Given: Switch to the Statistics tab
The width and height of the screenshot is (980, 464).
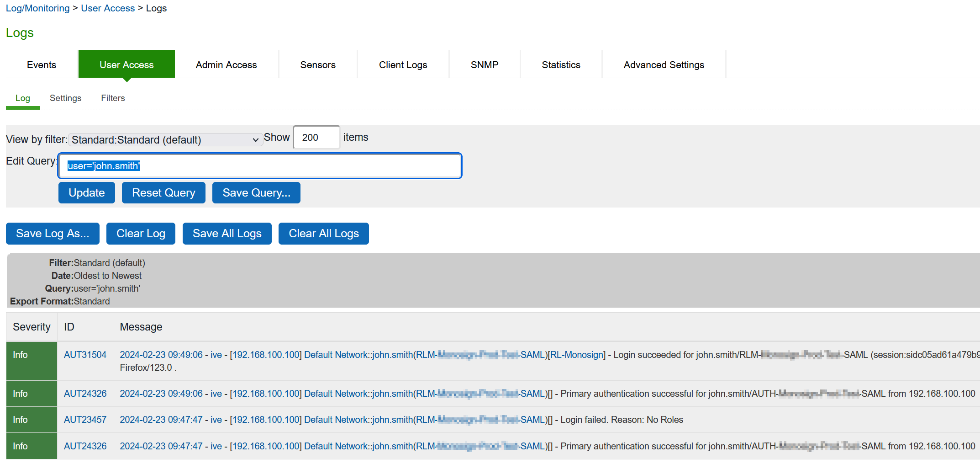Looking at the screenshot, I should coord(561,65).
